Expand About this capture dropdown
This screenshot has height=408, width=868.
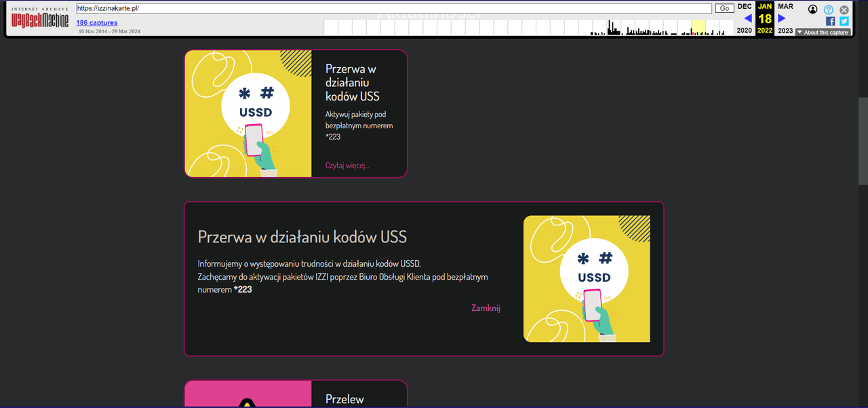pyautogui.click(x=823, y=32)
